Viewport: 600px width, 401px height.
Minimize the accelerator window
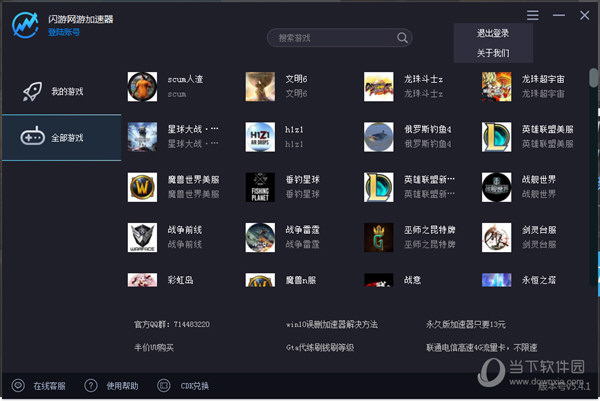pyautogui.click(x=558, y=15)
